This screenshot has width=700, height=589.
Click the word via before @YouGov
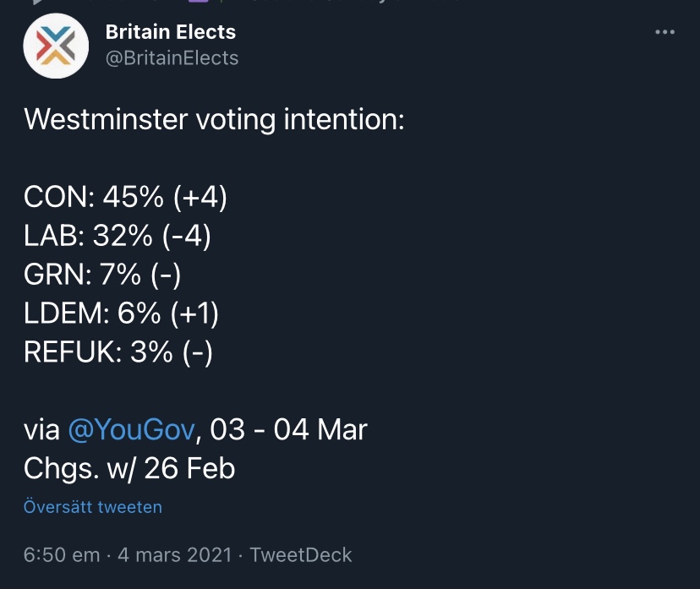pyautogui.click(x=41, y=430)
